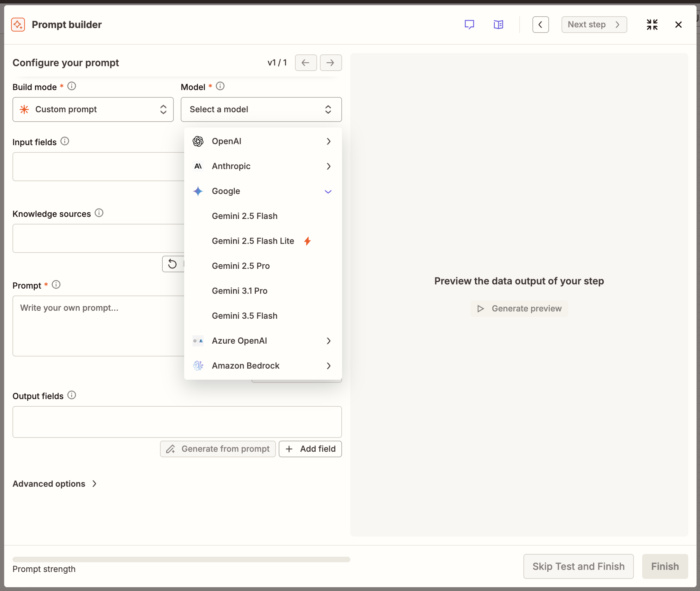Expand the Azure OpenAI provider submenu
Viewport: 700px width, 591px height.
(263, 341)
